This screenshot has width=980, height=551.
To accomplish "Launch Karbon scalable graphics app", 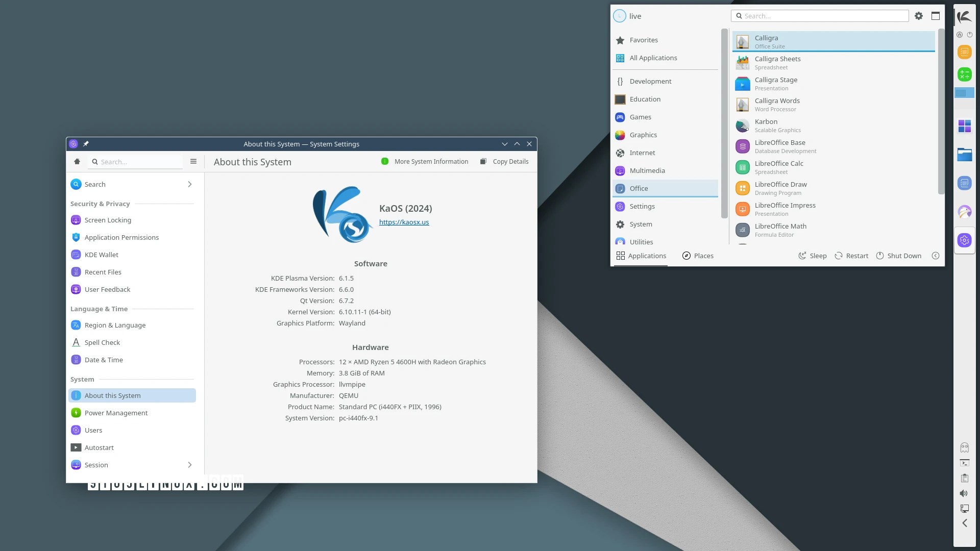I will click(x=766, y=126).
